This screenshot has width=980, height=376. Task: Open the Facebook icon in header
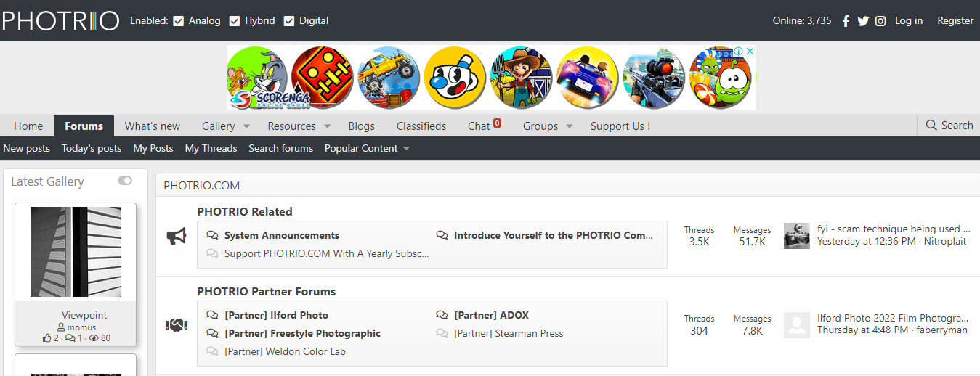pos(846,21)
